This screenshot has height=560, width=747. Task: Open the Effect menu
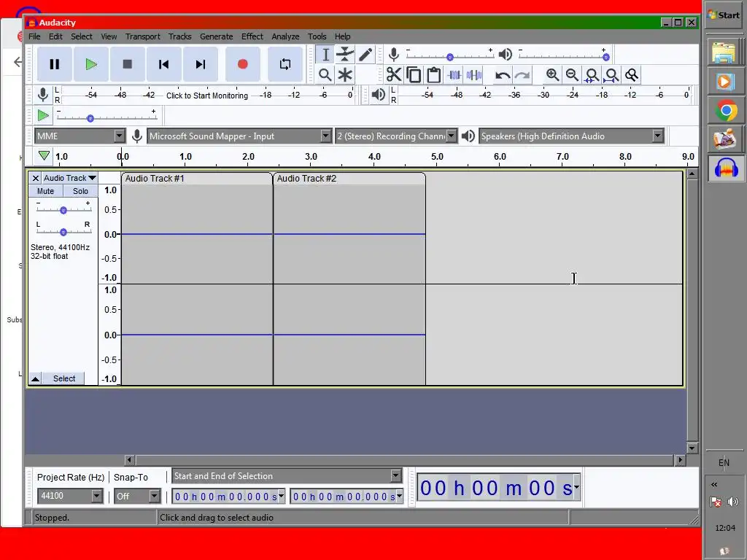point(252,36)
